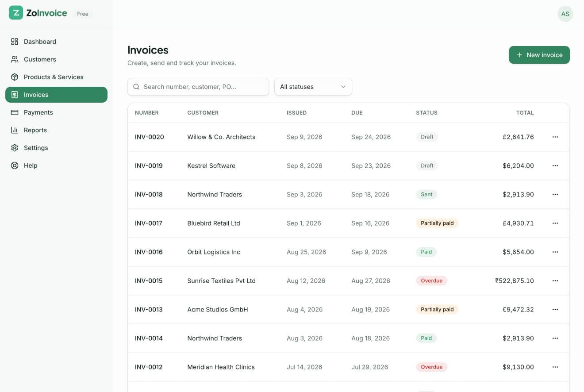Click customer Orbit Logistics Inc

pos(214,252)
